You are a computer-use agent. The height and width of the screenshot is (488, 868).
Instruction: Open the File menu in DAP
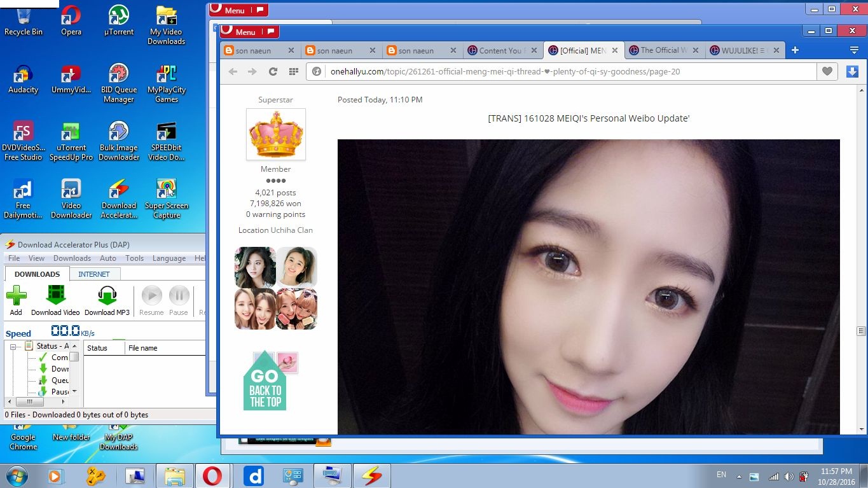pos(14,258)
